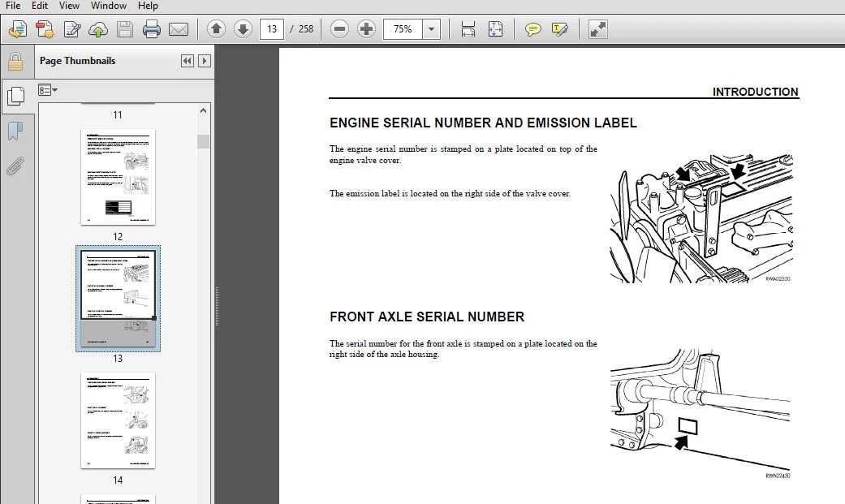845x504 pixels.
Task: Click the Bookmarks panel icon
Action: tap(15, 131)
